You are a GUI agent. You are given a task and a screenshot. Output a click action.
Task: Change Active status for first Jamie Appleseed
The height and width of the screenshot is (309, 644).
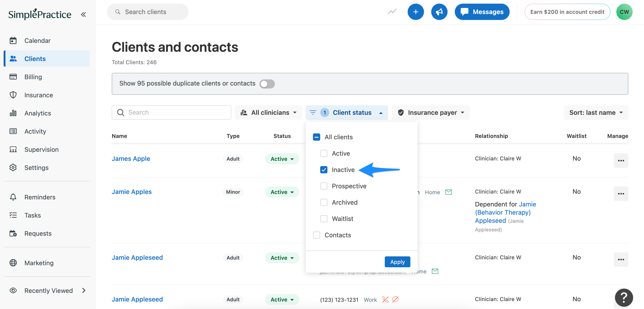282,258
